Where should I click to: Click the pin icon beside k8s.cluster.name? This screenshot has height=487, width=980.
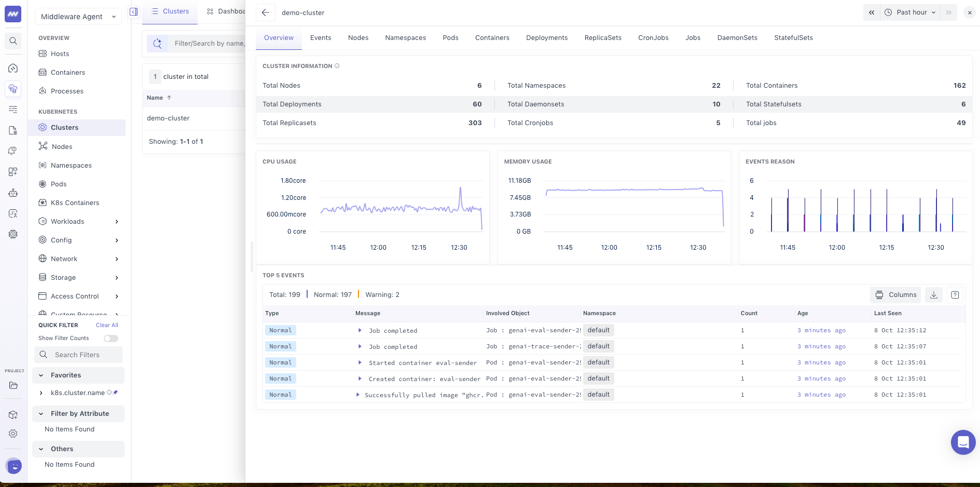coord(116,393)
